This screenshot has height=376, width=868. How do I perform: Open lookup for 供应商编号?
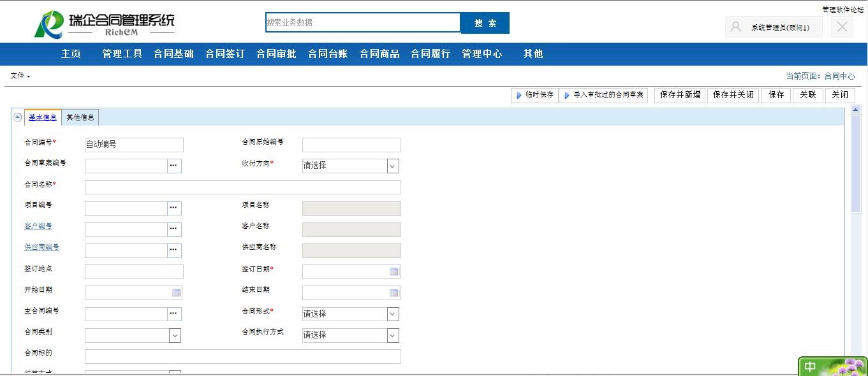coord(174,250)
